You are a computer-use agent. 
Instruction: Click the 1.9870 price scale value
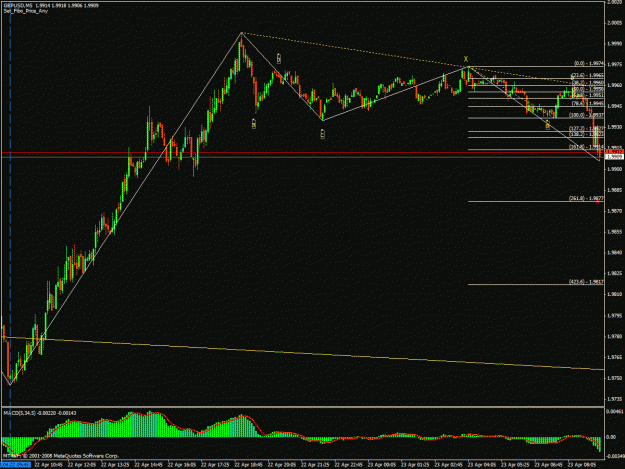pos(614,211)
